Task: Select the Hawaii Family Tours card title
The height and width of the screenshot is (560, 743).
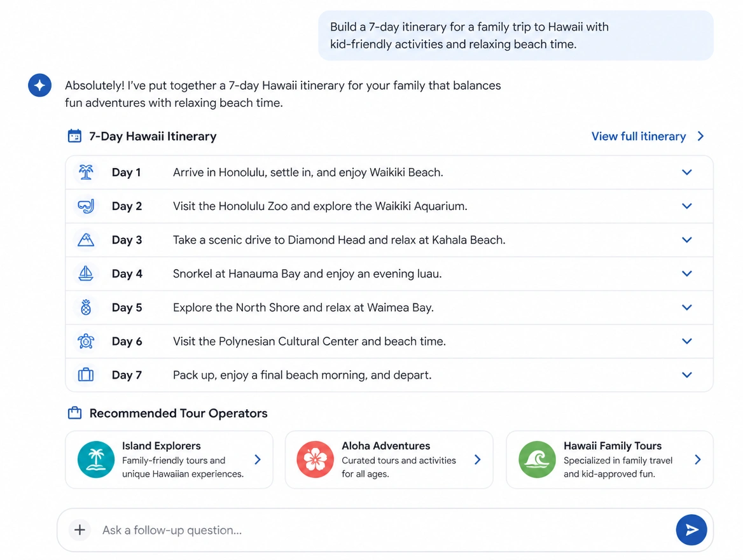Action: (x=612, y=445)
